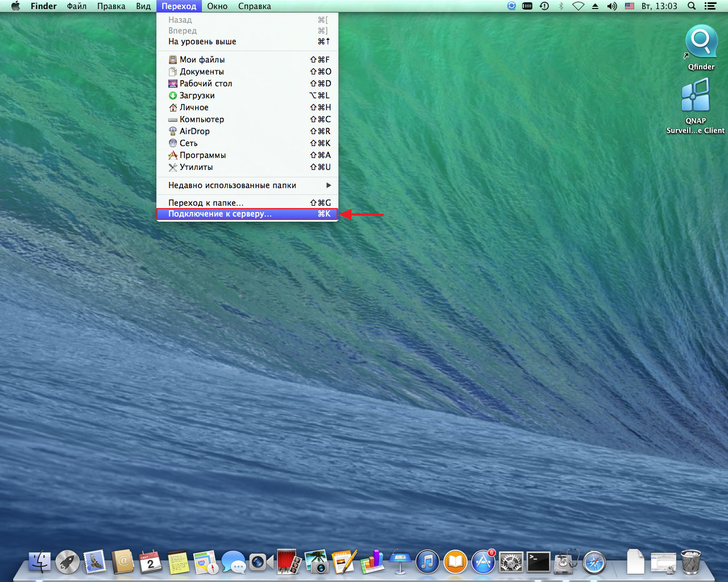Open iPhoto icon in the Dock
Image resolution: width=728 pixels, height=582 pixels.
tap(316, 562)
